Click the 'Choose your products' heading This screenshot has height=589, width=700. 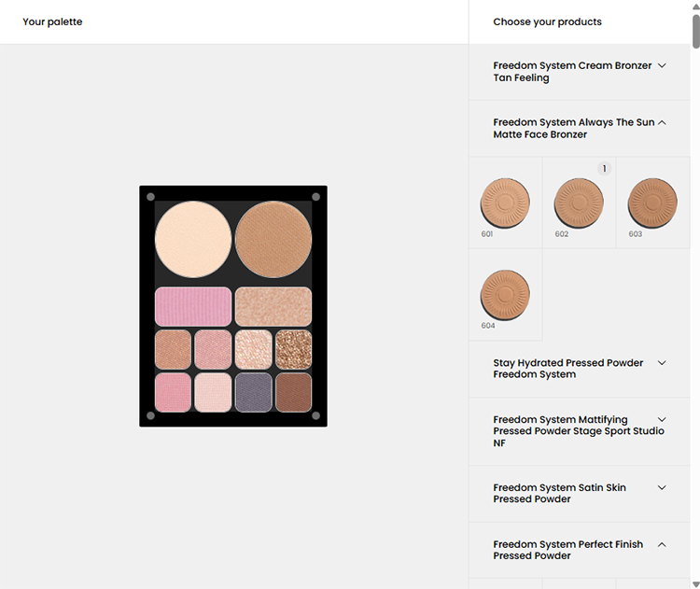tap(547, 21)
